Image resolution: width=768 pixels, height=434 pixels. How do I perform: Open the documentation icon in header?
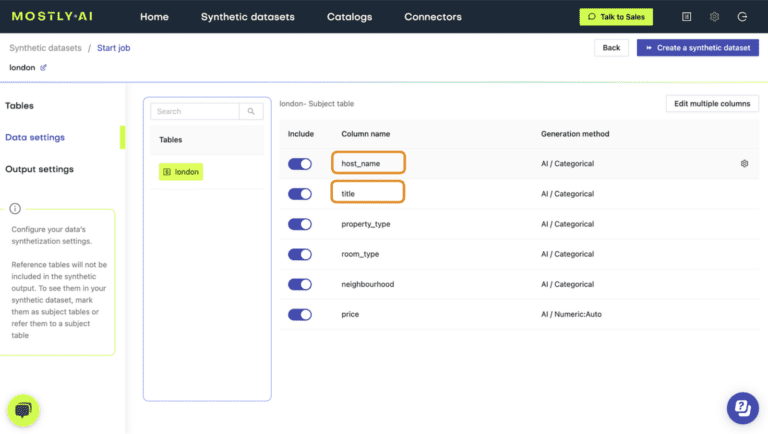click(686, 17)
